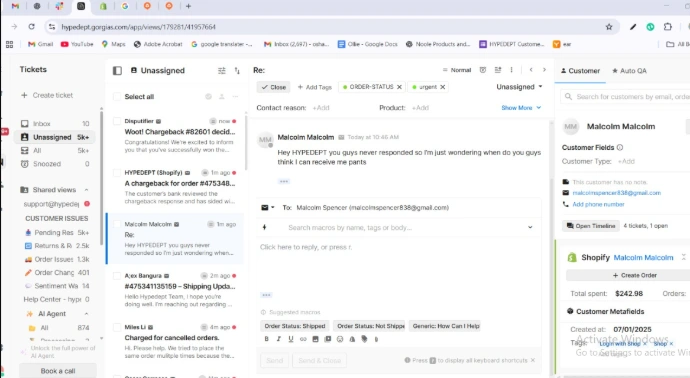The width and height of the screenshot is (690, 378).
Task: Open the A;ex Bangura shipping update ticket
Action: [175, 290]
